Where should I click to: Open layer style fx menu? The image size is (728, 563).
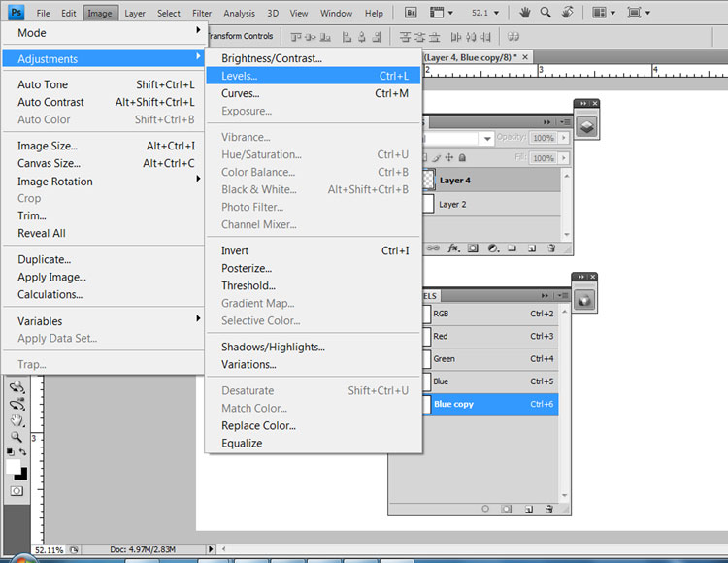click(453, 248)
